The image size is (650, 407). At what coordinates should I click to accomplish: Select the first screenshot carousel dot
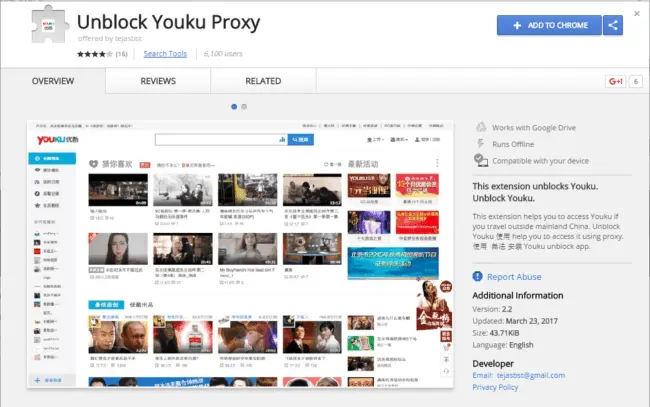click(234, 107)
